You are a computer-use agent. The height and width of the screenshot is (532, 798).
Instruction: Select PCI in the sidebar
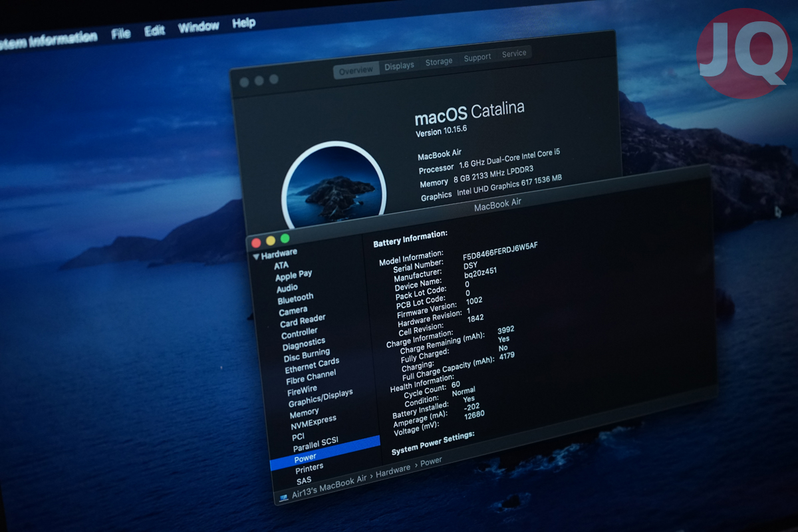pyautogui.click(x=298, y=437)
